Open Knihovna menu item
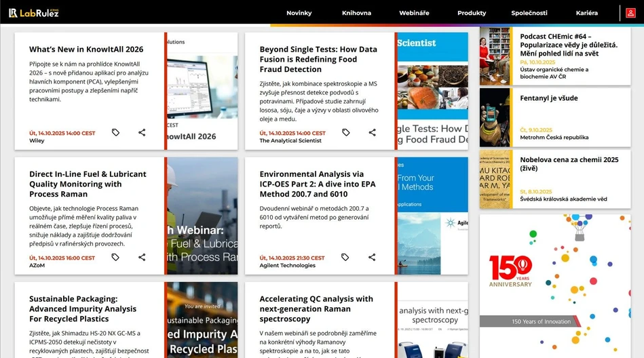 pos(356,13)
